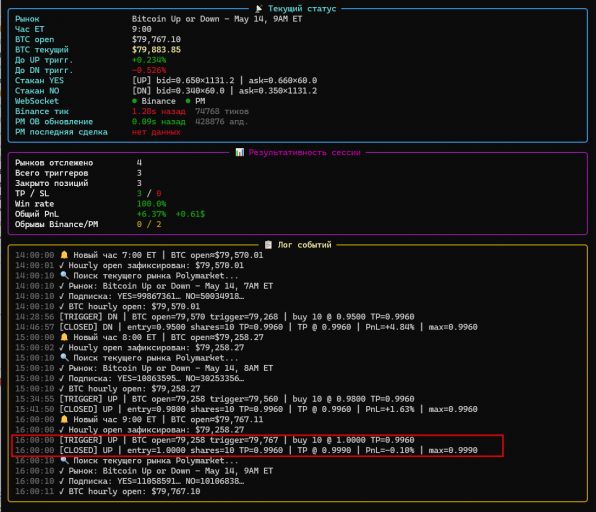
Task: Click the 'Подписка: YES=99867361…' log row
Action: coord(130,296)
